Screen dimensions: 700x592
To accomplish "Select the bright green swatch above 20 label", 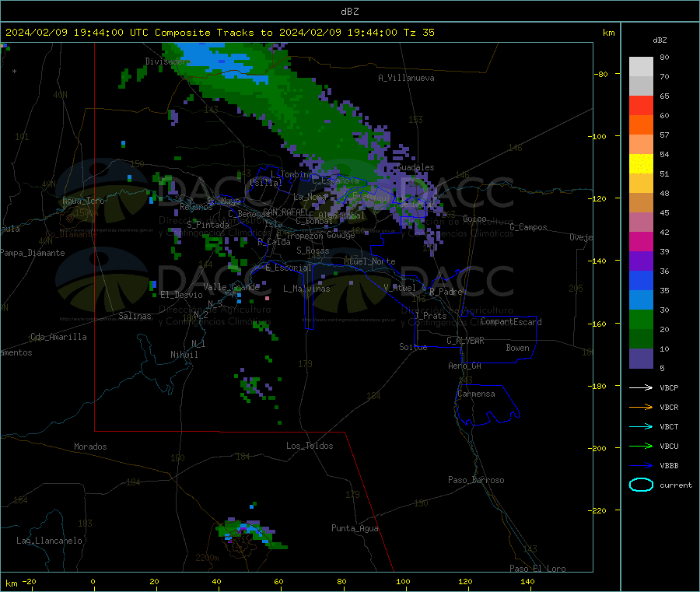I will tap(641, 319).
